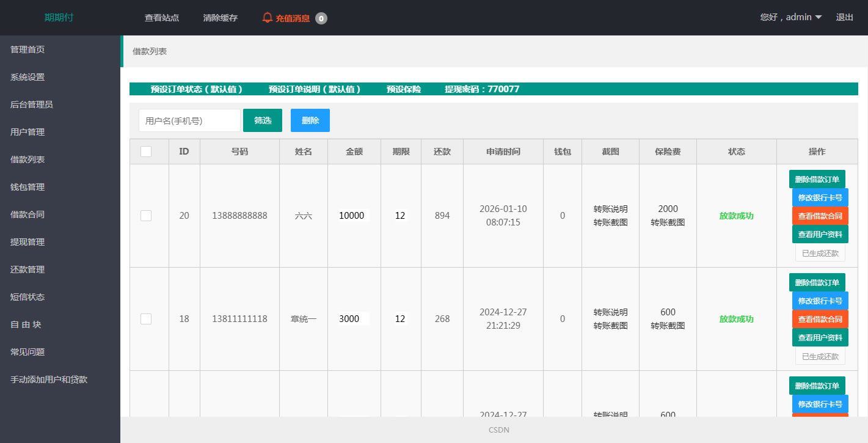This screenshot has width=868, height=443.
Task: Open 提现管理 in the sidebar
Action: (27, 242)
